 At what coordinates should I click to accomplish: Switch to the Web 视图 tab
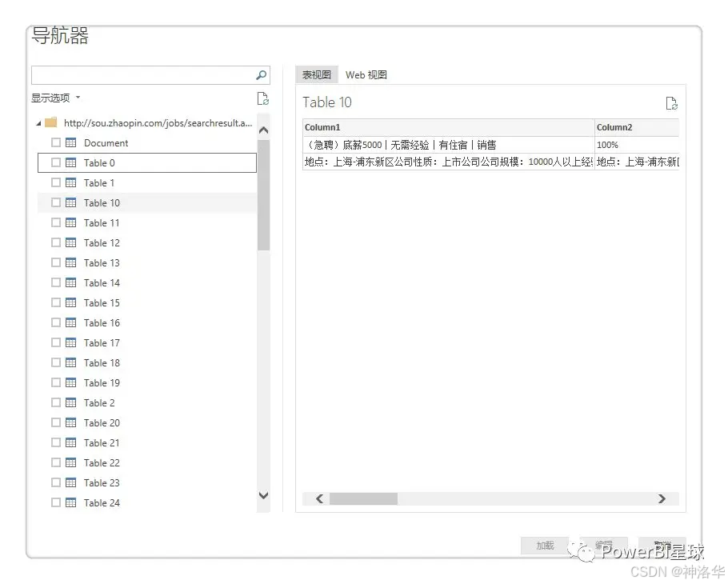pyautogui.click(x=366, y=74)
